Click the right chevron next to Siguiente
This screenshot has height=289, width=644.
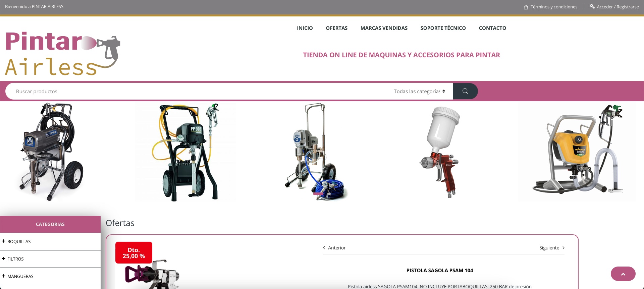click(563, 248)
